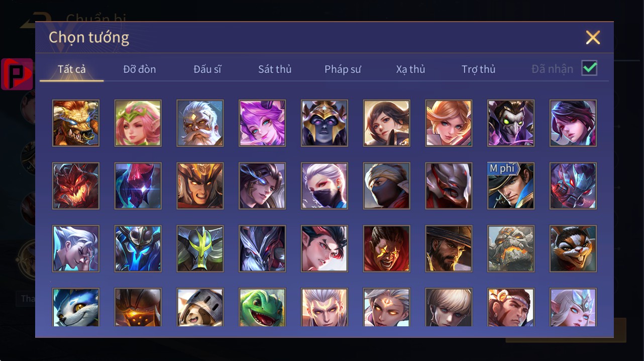Choose the blue cat hero portrait
Screen dimensions: 644x361
click(x=76, y=307)
